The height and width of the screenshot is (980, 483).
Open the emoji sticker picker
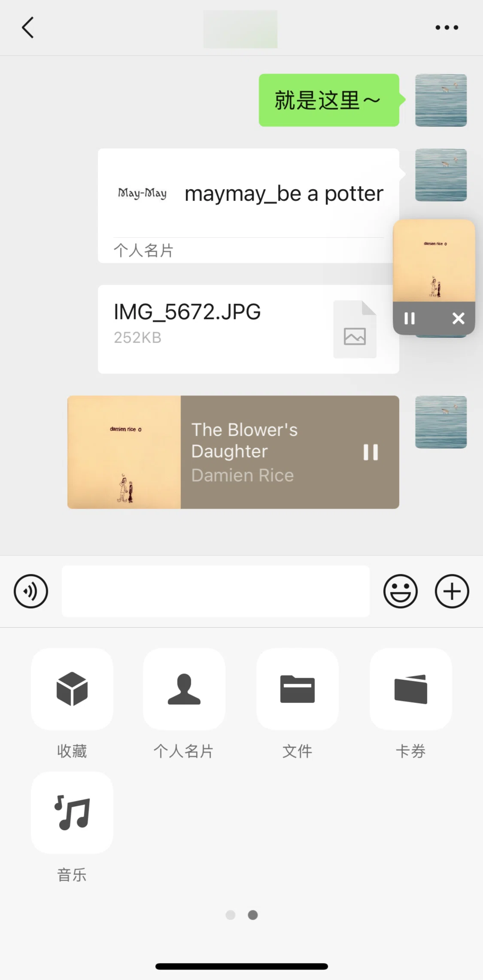pos(400,591)
